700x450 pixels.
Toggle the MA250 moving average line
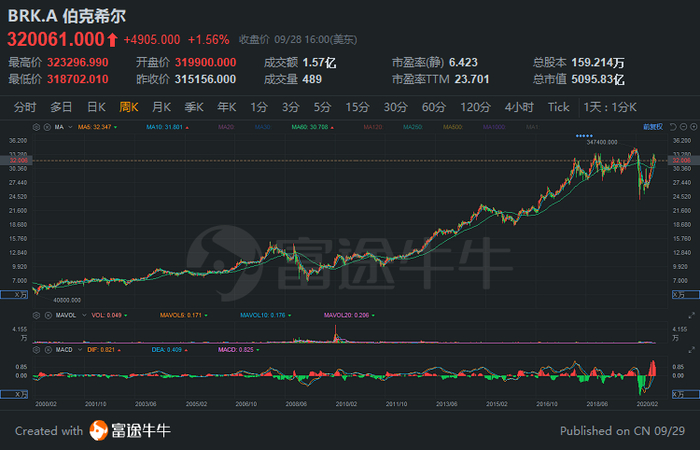pos(412,127)
